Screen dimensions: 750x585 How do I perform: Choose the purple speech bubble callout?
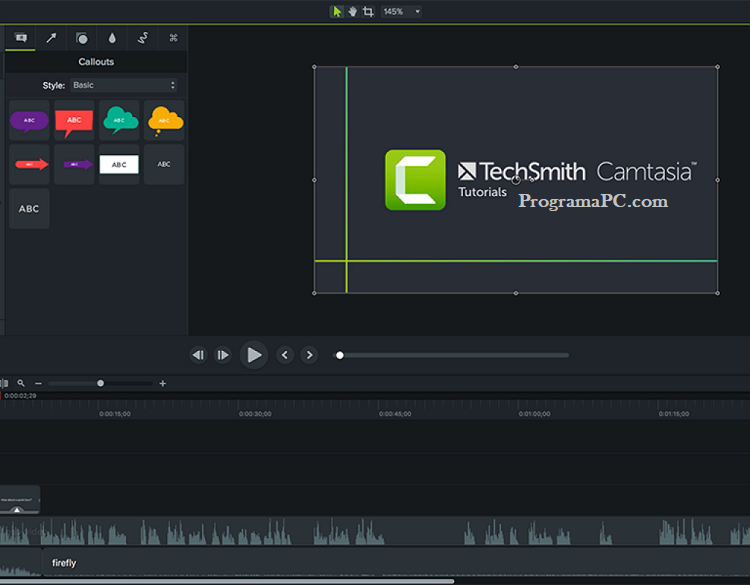(x=29, y=120)
